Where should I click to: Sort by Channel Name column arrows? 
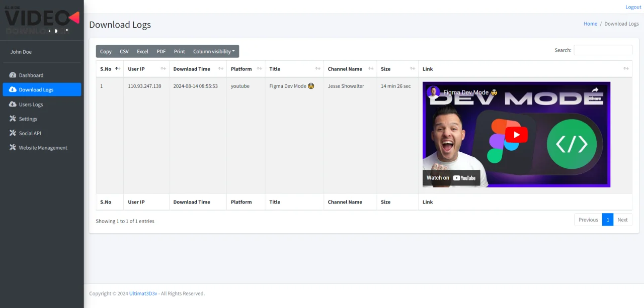tap(371, 69)
